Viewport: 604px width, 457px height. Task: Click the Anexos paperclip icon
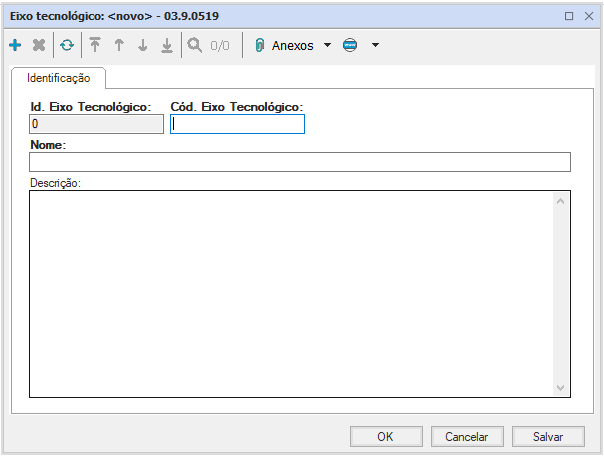tap(259, 45)
